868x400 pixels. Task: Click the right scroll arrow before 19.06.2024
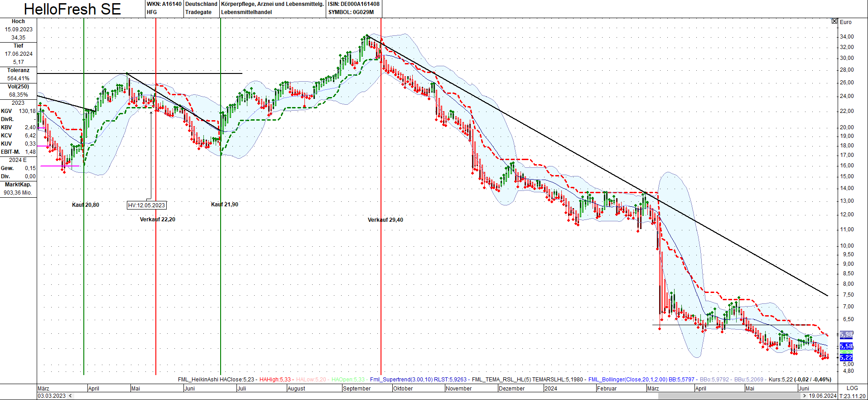click(x=805, y=396)
